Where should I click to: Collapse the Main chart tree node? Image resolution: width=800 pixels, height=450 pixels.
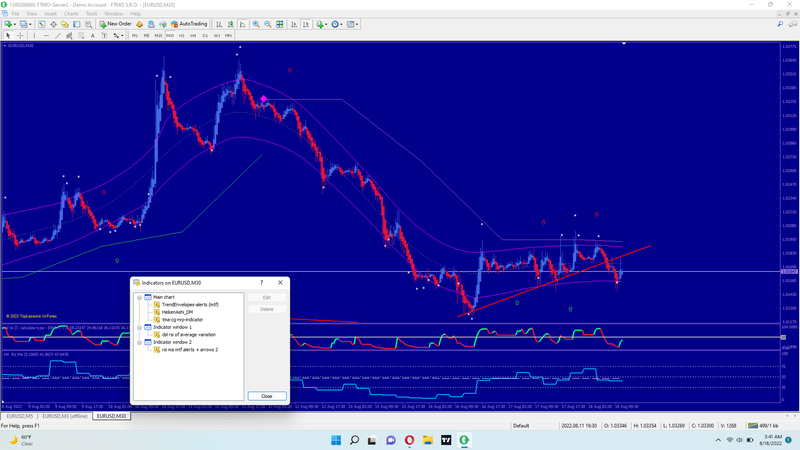tap(140, 297)
